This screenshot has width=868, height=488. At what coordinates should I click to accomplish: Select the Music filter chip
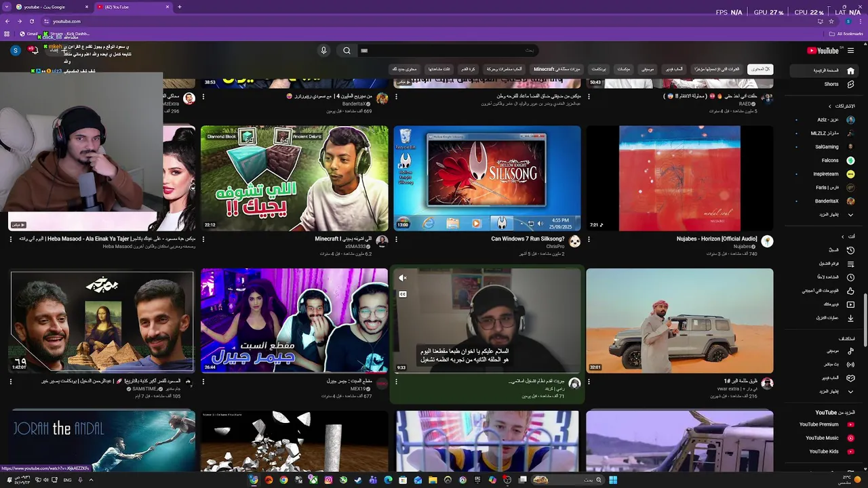[648, 69]
